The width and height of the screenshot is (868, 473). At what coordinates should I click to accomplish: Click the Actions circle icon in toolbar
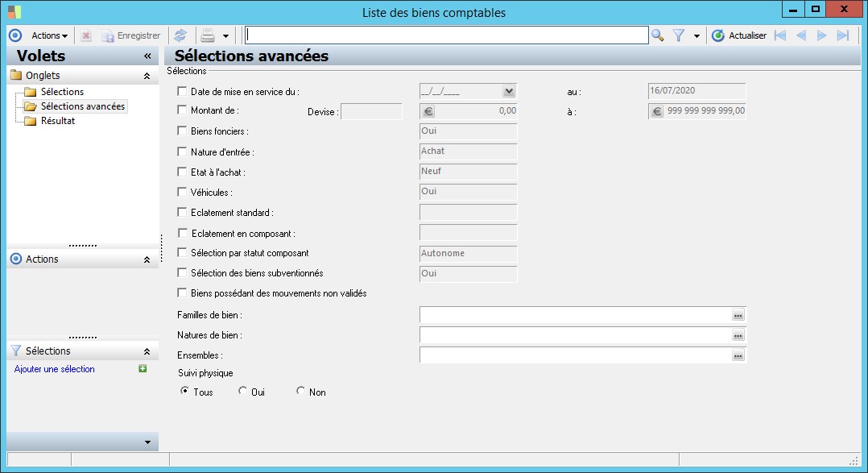pyautogui.click(x=15, y=35)
